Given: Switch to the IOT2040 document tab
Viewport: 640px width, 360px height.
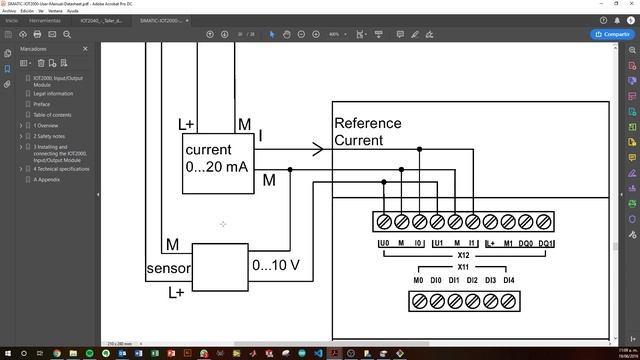Looking at the screenshot, I should 101,20.
